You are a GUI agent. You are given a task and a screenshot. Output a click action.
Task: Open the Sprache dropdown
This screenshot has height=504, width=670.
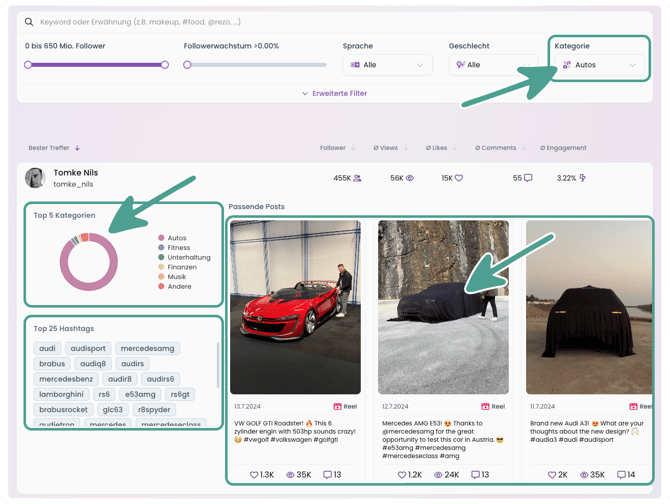[387, 65]
